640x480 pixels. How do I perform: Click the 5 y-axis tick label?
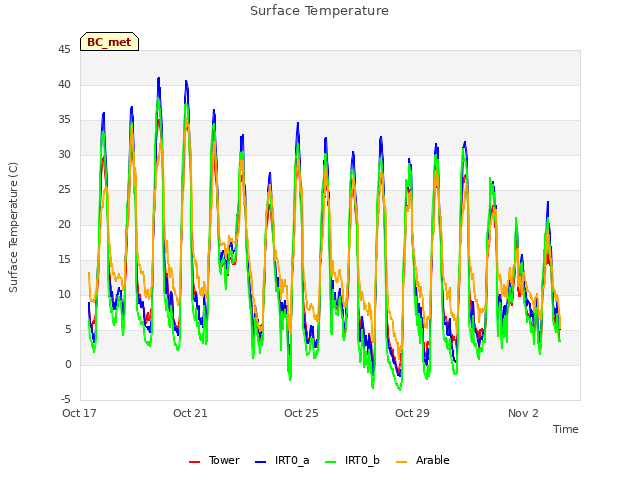[x=68, y=329]
